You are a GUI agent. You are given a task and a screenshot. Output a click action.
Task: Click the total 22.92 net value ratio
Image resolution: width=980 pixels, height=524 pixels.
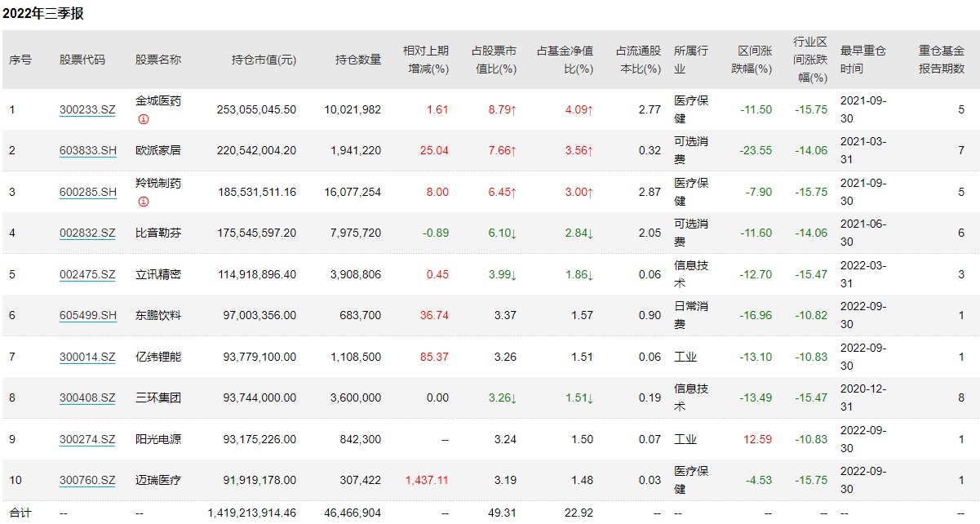coord(580,513)
